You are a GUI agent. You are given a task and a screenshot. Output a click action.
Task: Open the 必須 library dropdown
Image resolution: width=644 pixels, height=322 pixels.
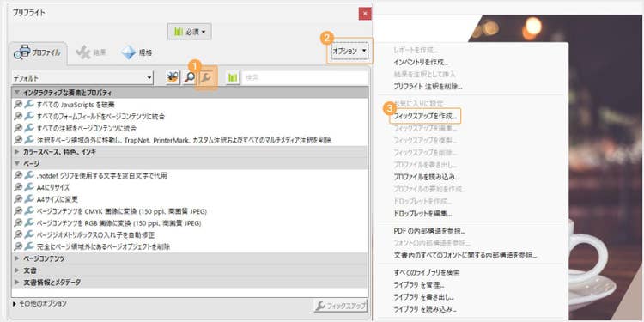coord(190,32)
